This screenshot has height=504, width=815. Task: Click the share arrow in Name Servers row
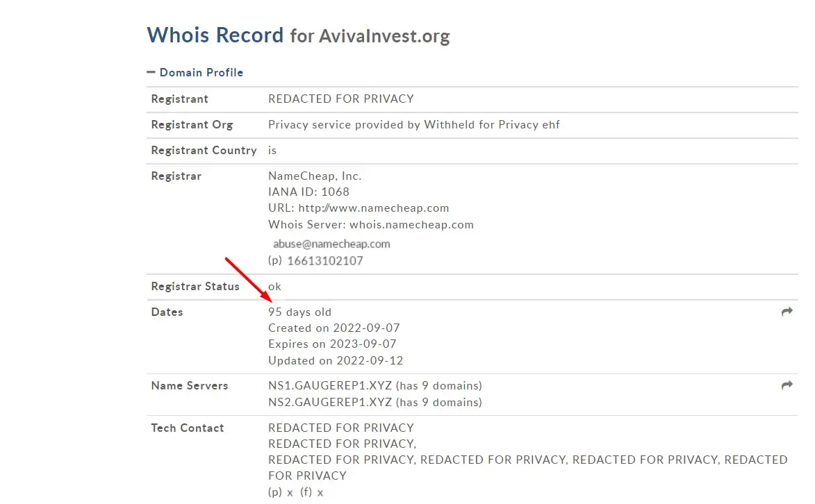(787, 385)
